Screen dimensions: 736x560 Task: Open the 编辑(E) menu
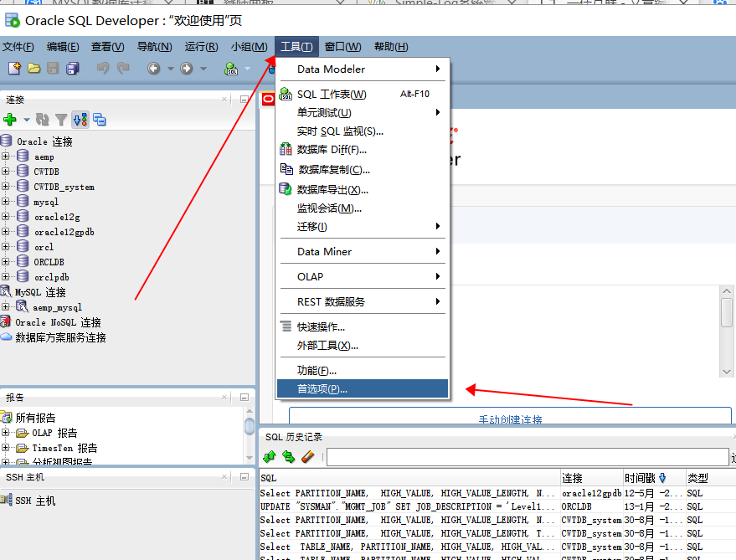coord(63,47)
